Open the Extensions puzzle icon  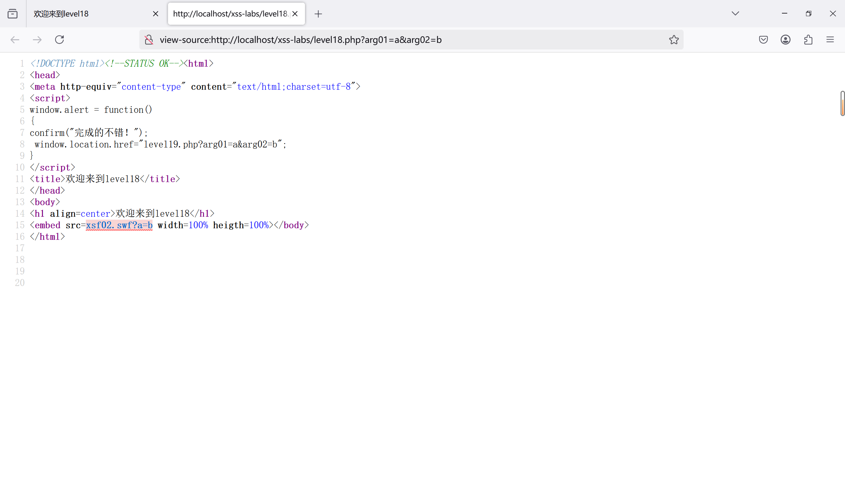pos(808,40)
